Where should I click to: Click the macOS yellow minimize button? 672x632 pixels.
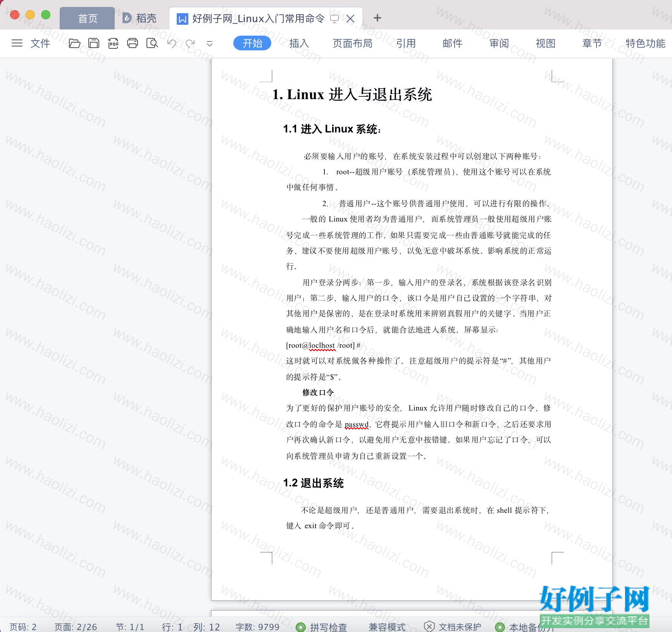coord(30,15)
